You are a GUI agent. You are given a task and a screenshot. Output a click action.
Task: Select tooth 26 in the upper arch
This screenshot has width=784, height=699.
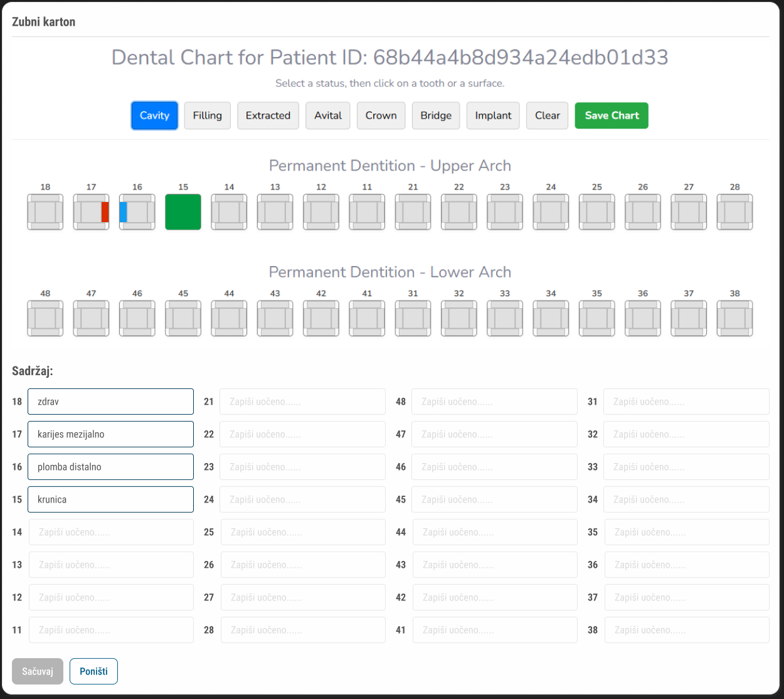pyautogui.click(x=643, y=212)
